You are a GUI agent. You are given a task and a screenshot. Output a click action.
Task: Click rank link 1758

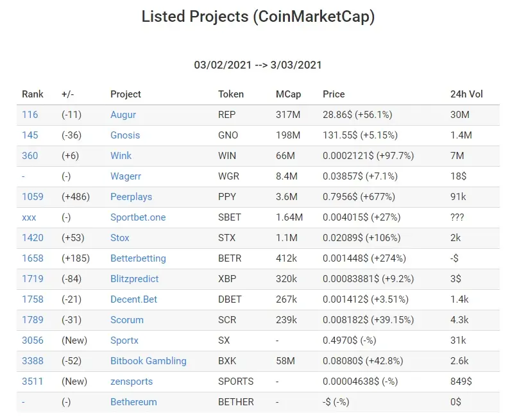click(x=33, y=299)
